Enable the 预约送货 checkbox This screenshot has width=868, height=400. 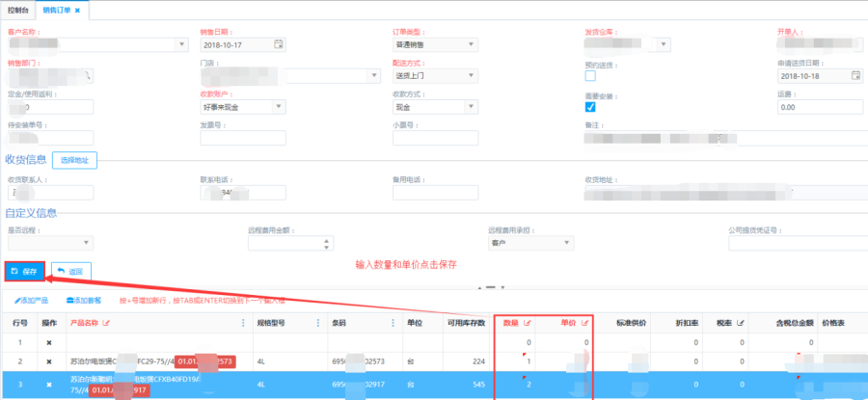590,76
